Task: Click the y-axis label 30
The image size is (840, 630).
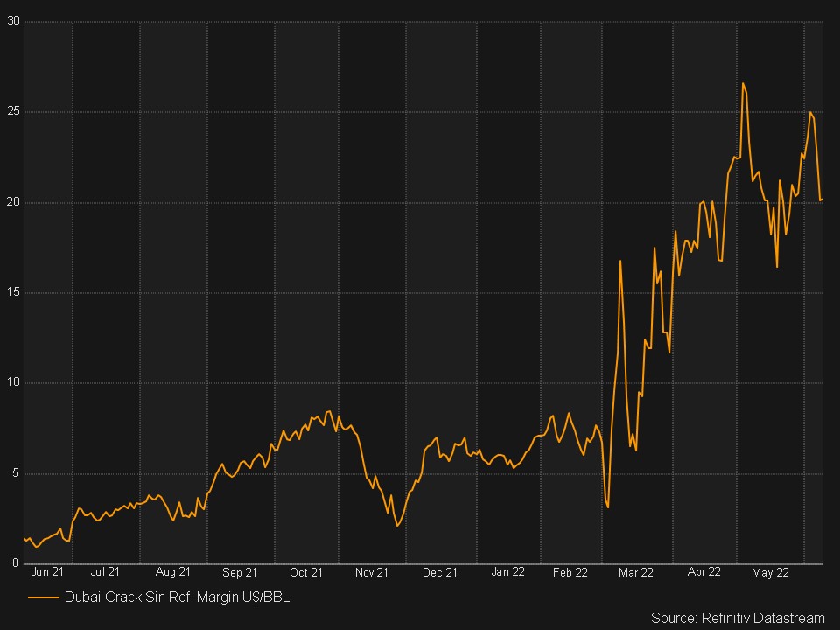Action: click(13, 21)
